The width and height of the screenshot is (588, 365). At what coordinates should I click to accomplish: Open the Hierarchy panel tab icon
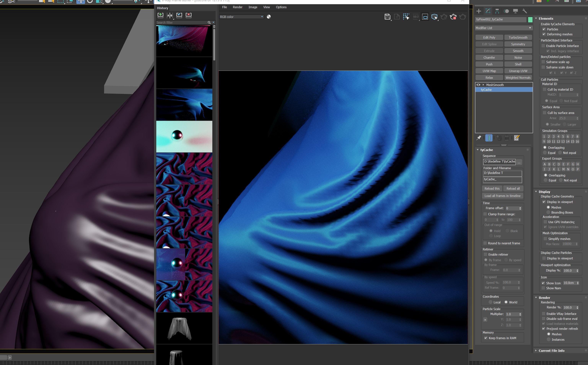tap(497, 11)
